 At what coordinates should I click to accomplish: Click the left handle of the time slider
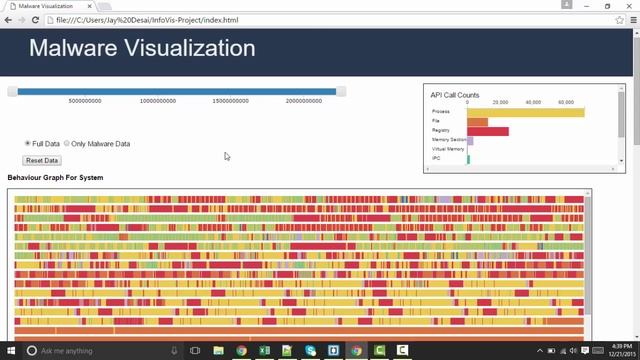(x=12, y=91)
